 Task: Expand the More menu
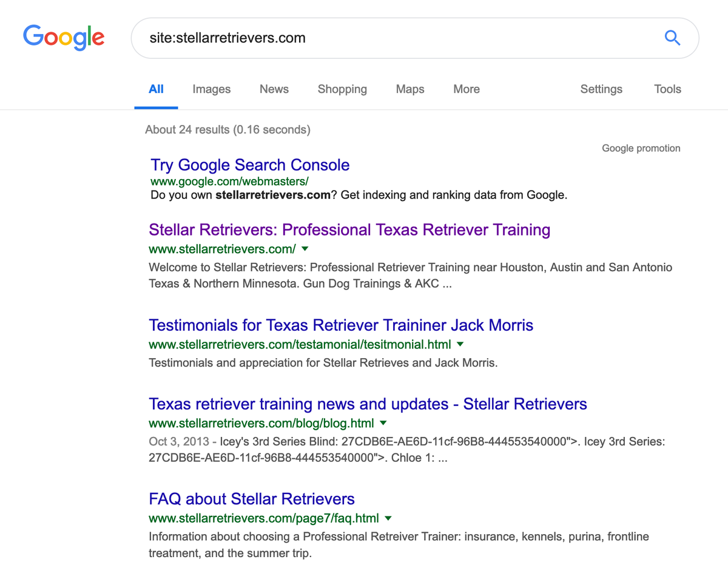[467, 89]
